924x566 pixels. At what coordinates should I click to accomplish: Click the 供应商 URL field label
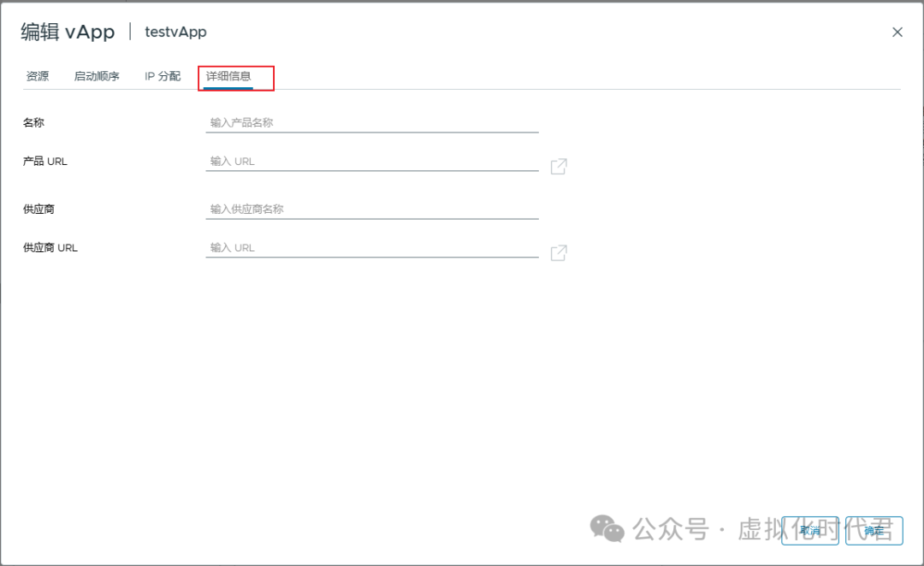click(50, 248)
